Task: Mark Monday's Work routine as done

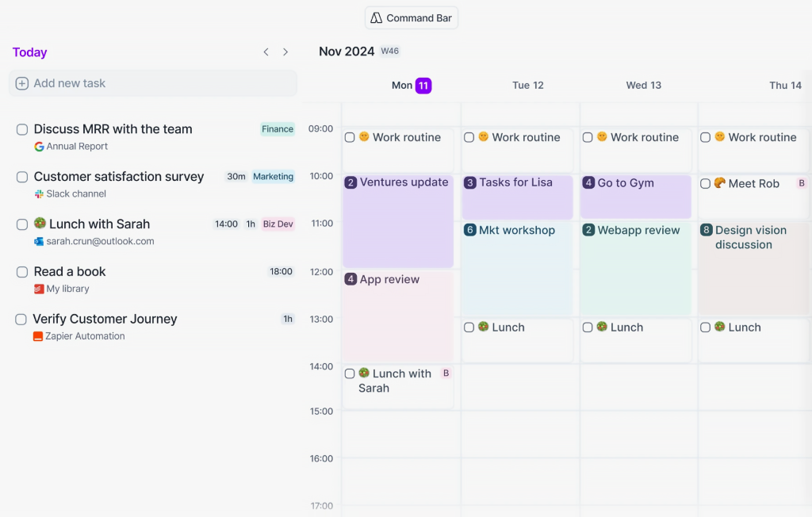Action: pyautogui.click(x=350, y=137)
